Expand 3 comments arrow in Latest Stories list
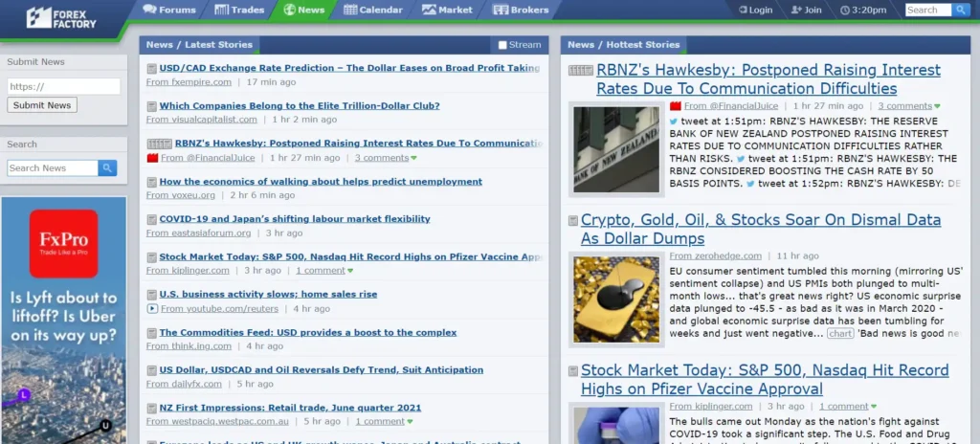The height and width of the screenshot is (444, 980). click(x=413, y=158)
